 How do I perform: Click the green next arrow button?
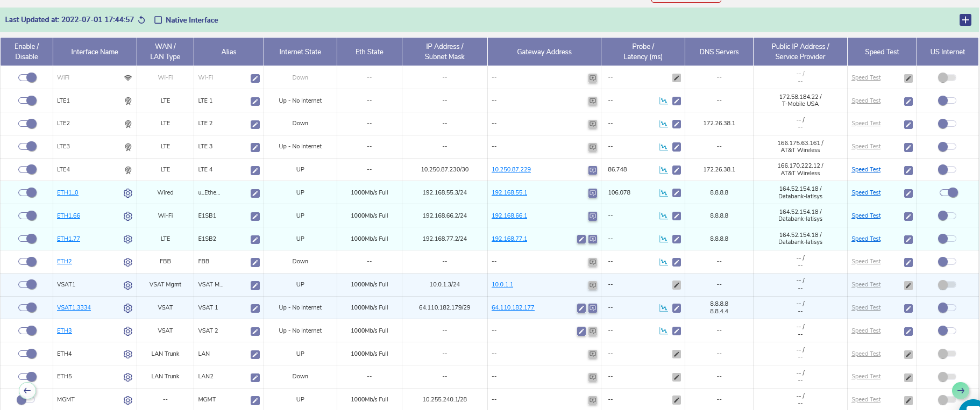[960, 390]
